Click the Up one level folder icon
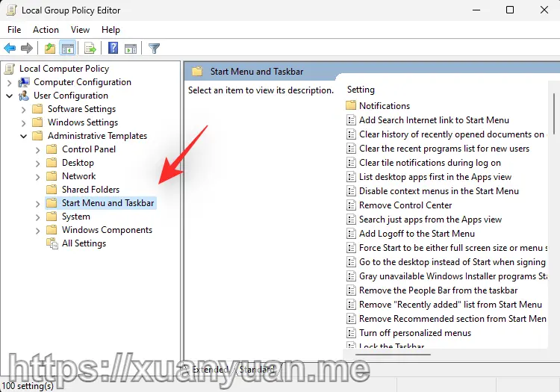The width and height of the screenshot is (560, 392). [x=50, y=49]
